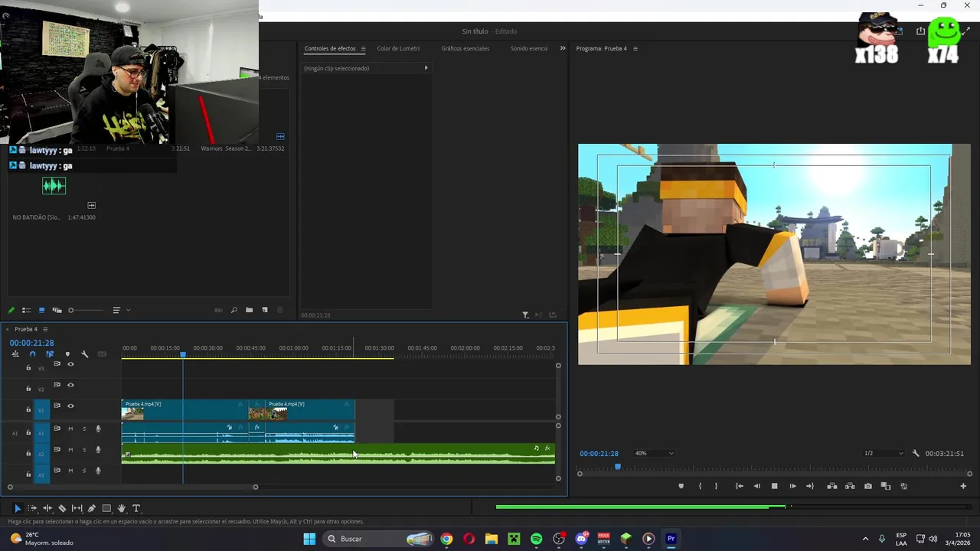
Task: Open the Button Editor plus icon
Action: [x=963, y=486]
